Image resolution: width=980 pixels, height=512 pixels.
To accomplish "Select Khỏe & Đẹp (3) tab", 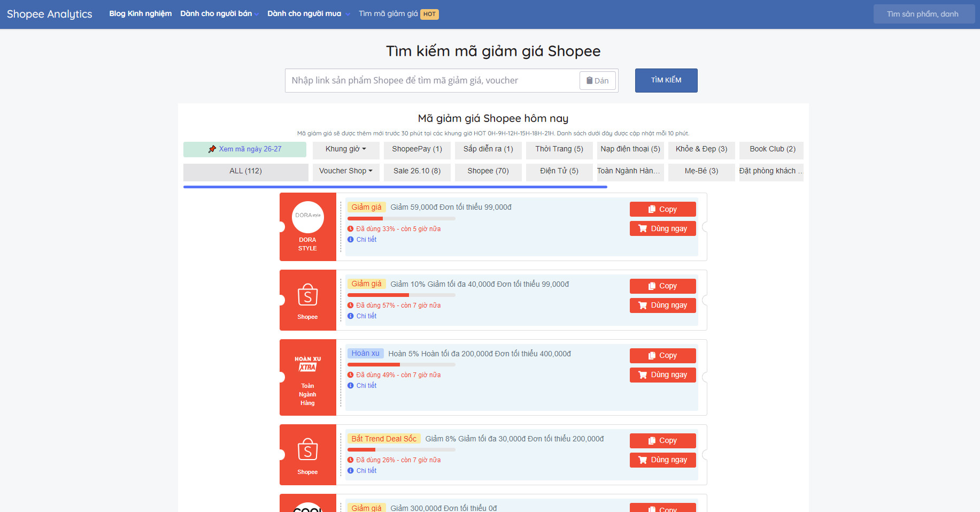I will [x=701, y=149].
